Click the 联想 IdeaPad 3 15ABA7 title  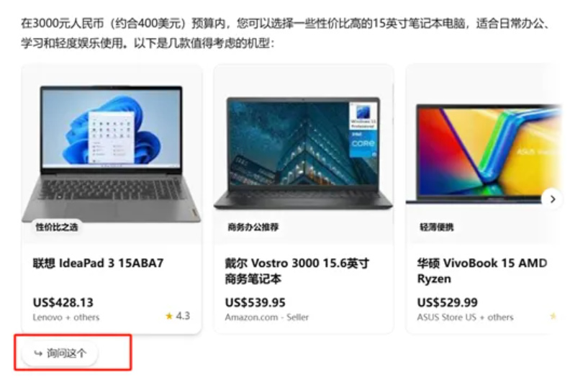point(99,263)
